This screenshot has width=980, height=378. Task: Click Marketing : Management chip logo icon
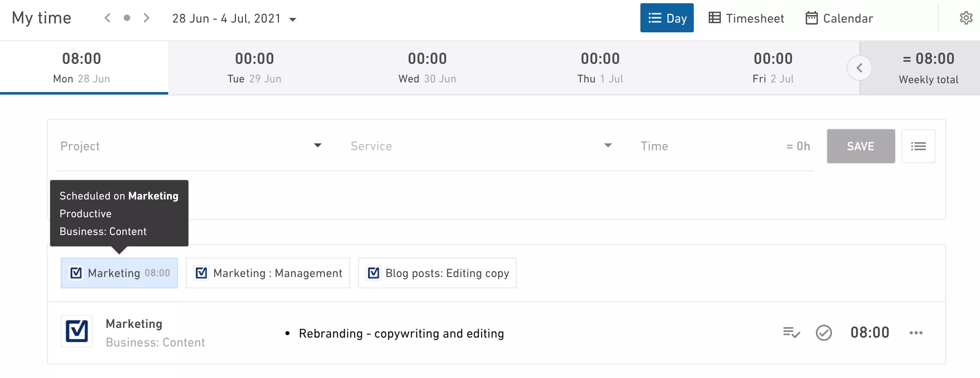pyautogui.click(x=201, y=273)
